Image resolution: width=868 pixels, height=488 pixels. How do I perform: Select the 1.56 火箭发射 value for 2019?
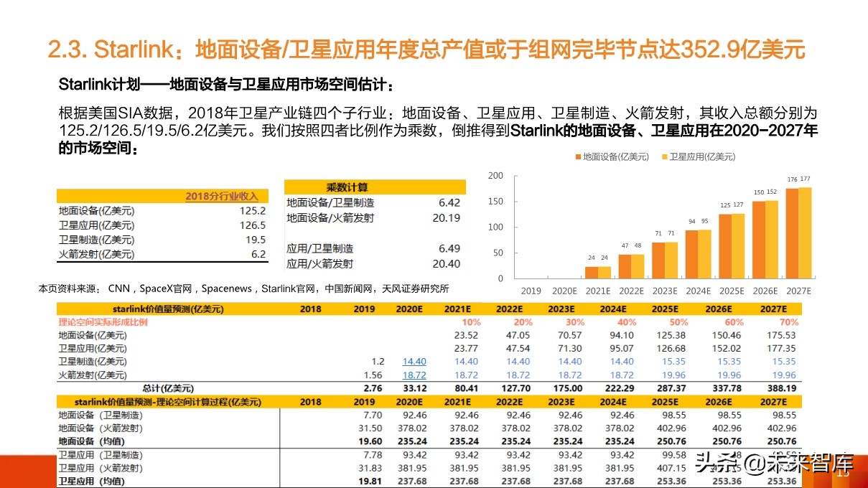(x=375, y=375)
